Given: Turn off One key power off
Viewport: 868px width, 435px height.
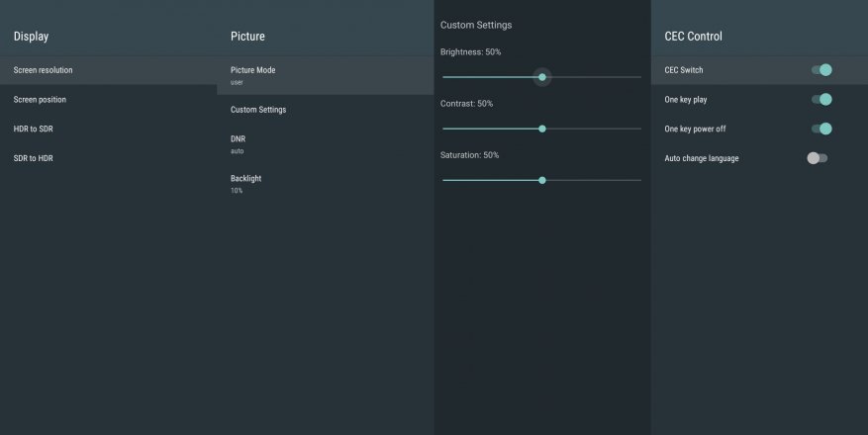Looking at the screenshot, I should (820, 129).
